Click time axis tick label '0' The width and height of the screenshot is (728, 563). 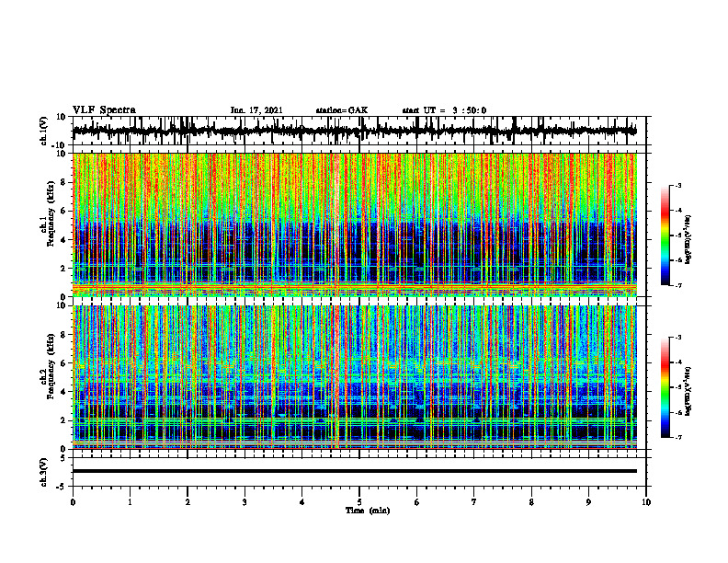[x=73, y=502]
